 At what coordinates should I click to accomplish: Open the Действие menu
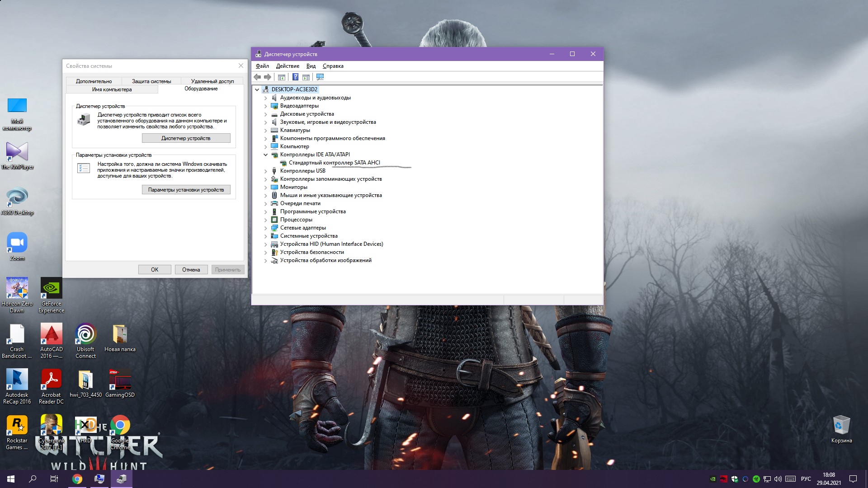[x=288, y=66]
